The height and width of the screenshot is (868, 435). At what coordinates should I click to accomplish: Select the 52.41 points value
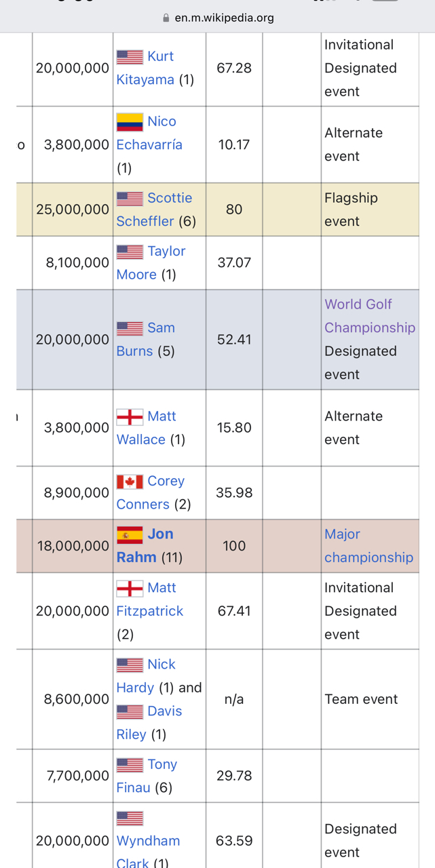[x=234, y=339]
